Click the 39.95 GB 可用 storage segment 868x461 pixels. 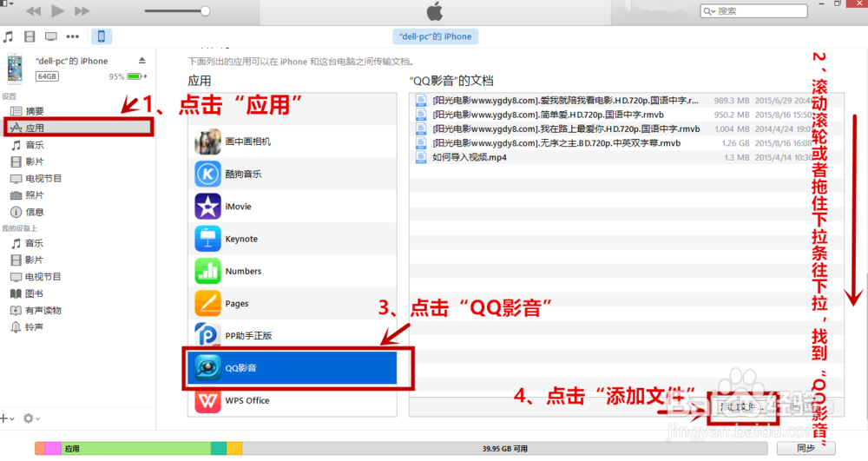pos(504,449)
